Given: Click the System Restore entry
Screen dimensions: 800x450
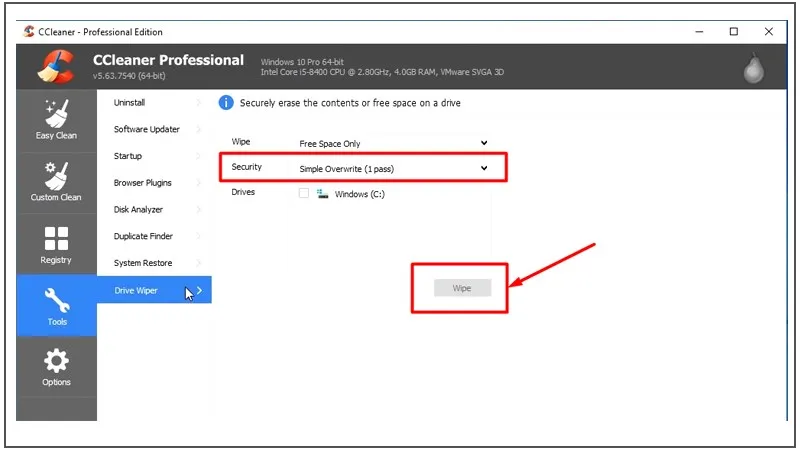Looking at the screenshot, I should [142, 263].
